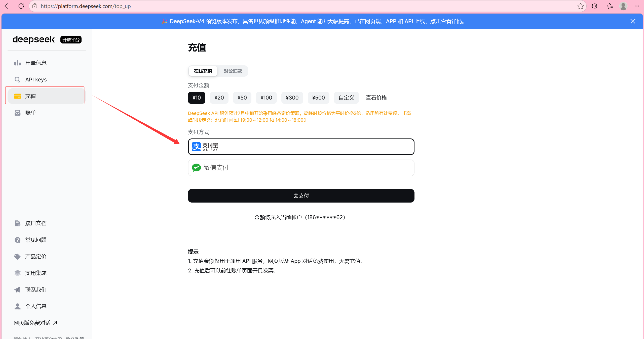Click the deepseek logo
The height and width of the screenshot is (339, 644).
tap(34, 39)
